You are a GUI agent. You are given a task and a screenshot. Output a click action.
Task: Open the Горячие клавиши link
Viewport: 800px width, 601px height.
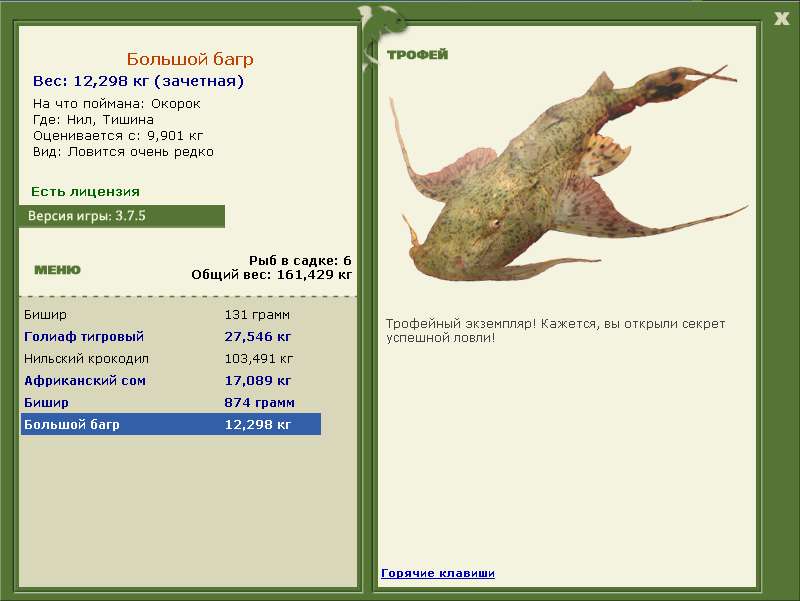438,573
